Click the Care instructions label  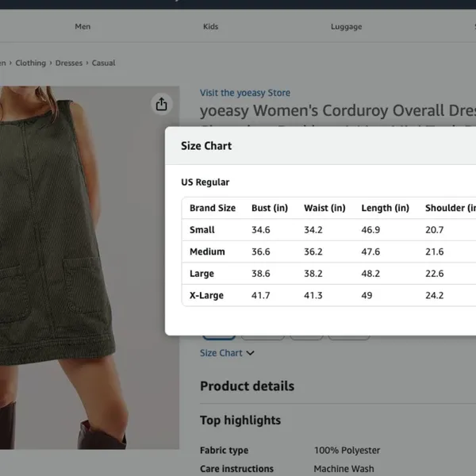pos(236,469)
